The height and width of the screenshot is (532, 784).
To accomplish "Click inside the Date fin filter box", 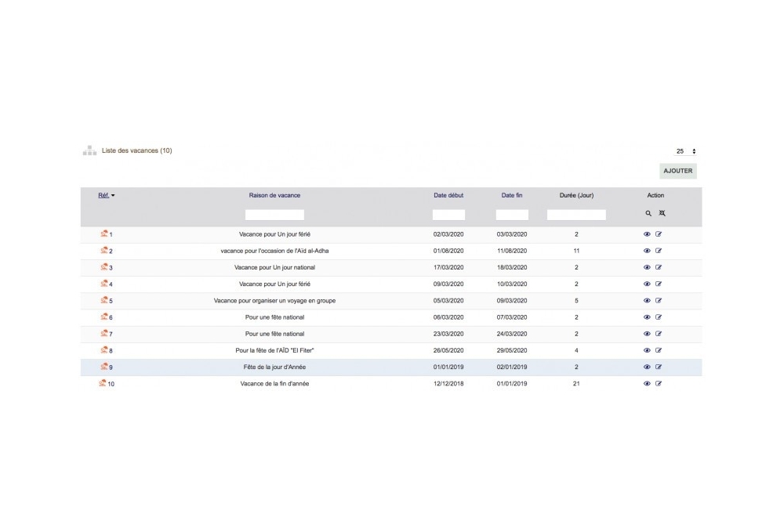I will 511,213.
